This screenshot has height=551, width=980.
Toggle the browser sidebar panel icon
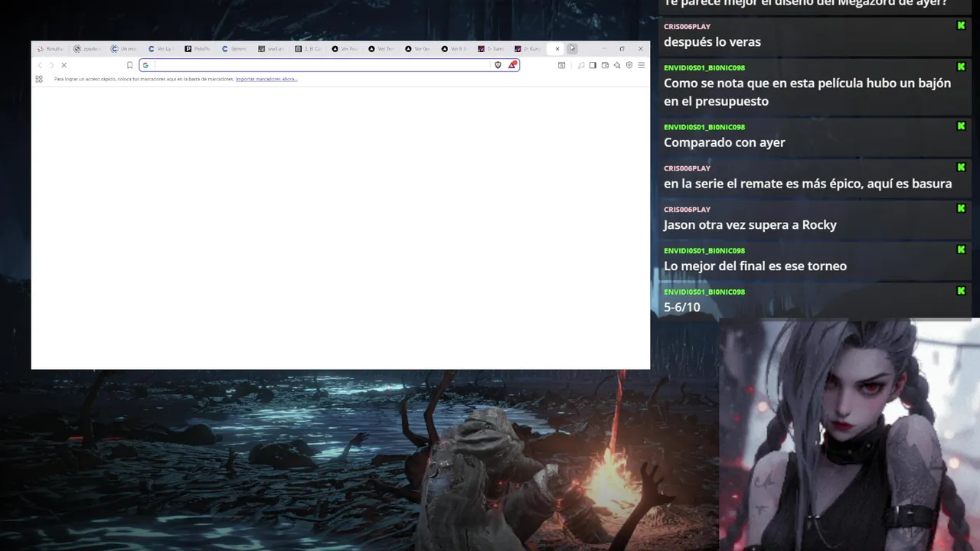[593, 65]
